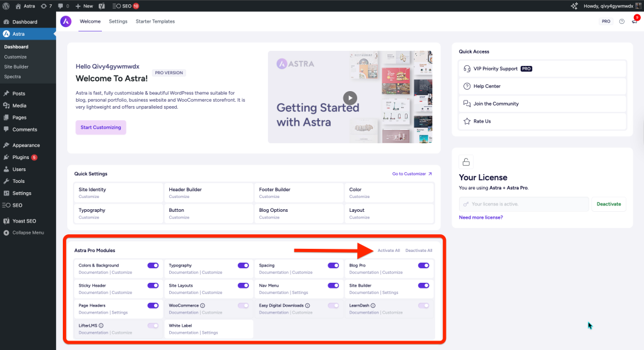Viewport: 644px width, 350px height.
Task: Click the Activate All link
Action: coord(389,251)
